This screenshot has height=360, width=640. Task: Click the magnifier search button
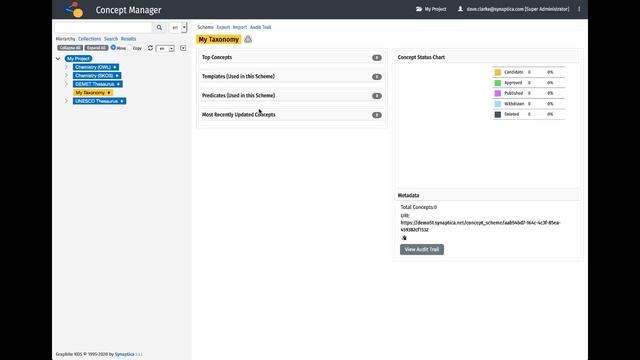pos(159,27)
